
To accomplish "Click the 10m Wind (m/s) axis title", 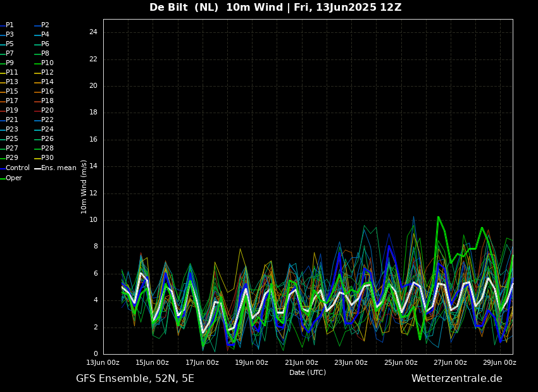I will pos(84,187).
